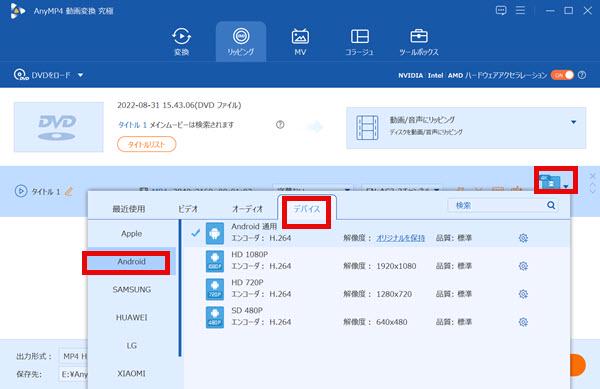Screen dimensions: 600x389
Task: Play タイトル 1 preview
Action: [x=21, y=191]
